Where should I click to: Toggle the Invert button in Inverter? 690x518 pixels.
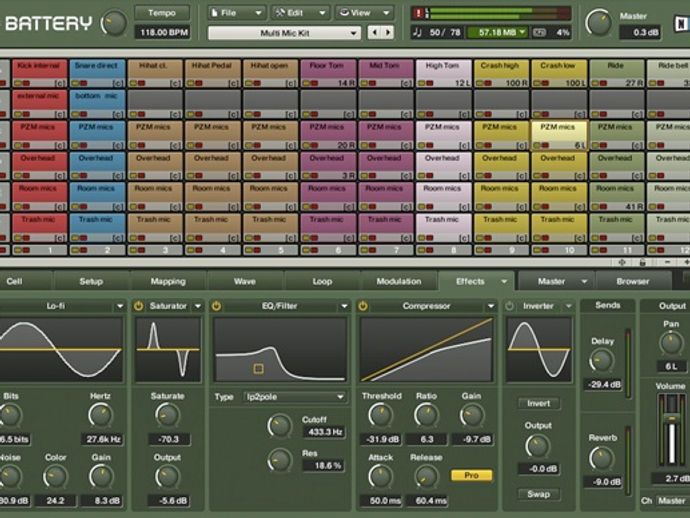538,404
